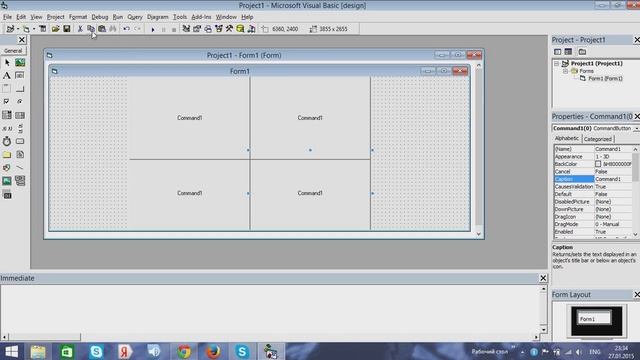Close the Immediate window panel
The width and height of the screenshot is (640, 360).
[543, 278]
